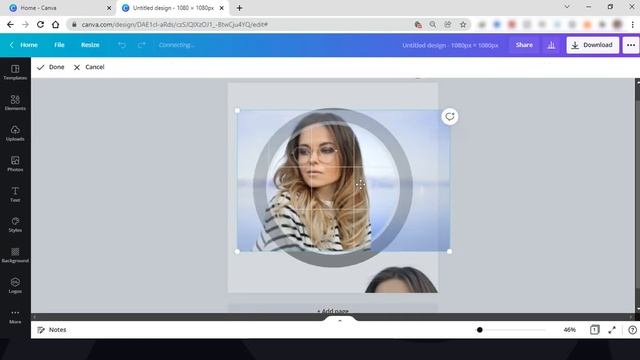The height and width of the screenshot is (360, 640).
Task: Click the rotate handle beside the image
Action: coord(449,117)
